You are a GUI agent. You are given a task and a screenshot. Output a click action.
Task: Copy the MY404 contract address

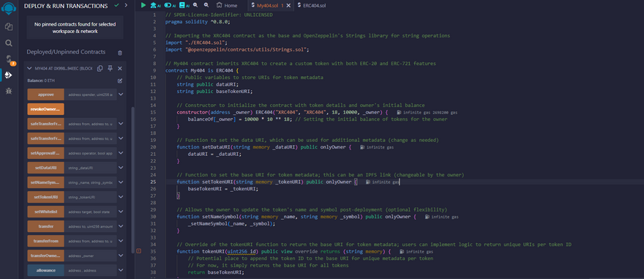click(x=100, y=69)
